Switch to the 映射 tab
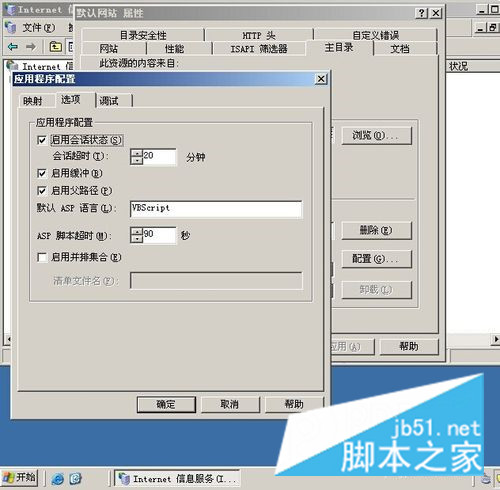 pyautogui.click(x=33, y=101)
